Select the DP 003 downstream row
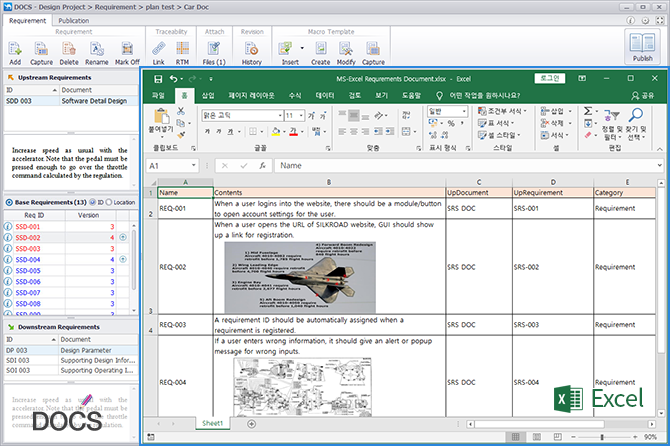670x446 pixels. (71, 350)
